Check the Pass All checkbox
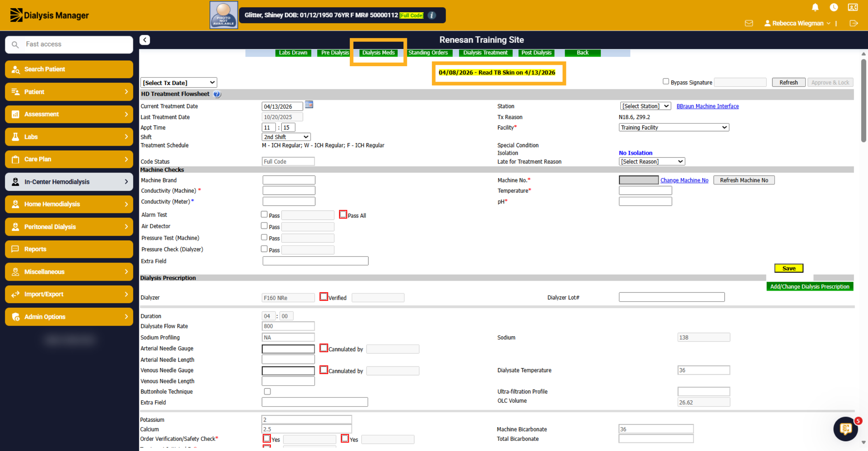Viewport: 868px width, 451px height. (x=343, y=214)
